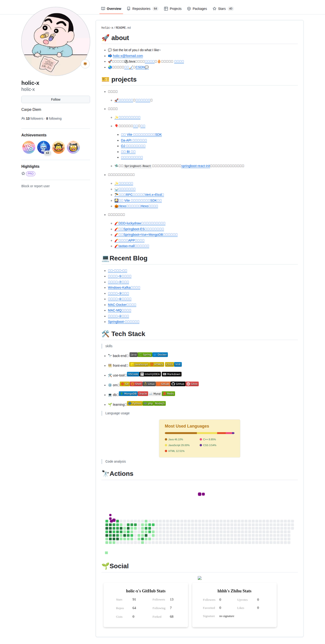Open the MAC-MQ blog post
This screenshot has height=644, width=325.
[x=119, y=310]
